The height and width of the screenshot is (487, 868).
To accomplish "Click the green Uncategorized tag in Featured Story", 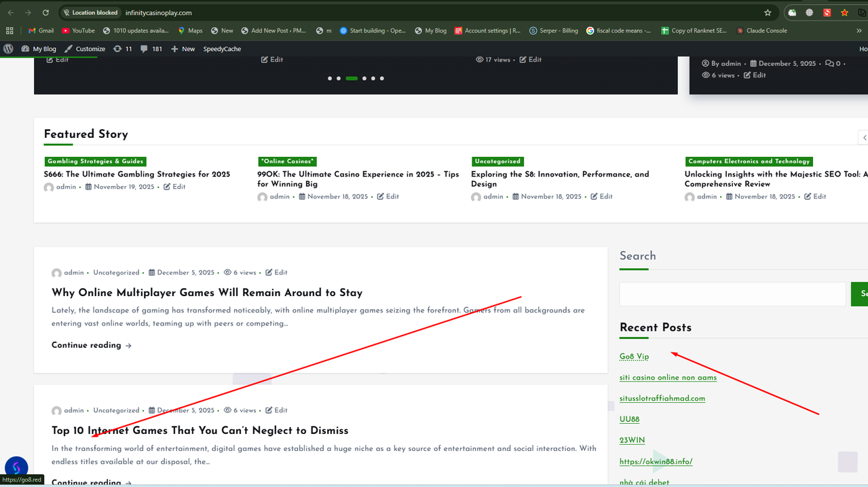I will point(497,161).
